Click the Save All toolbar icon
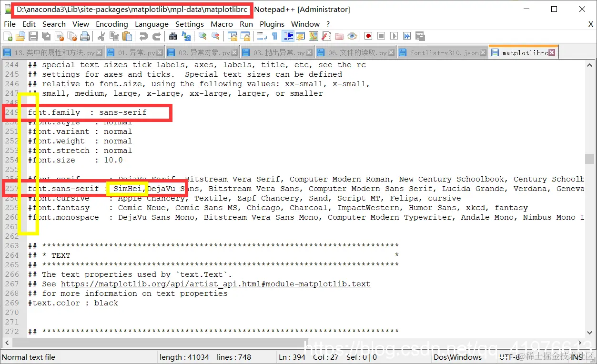The height and width of the screenshot is (364, 597). [x=46, y=36]
